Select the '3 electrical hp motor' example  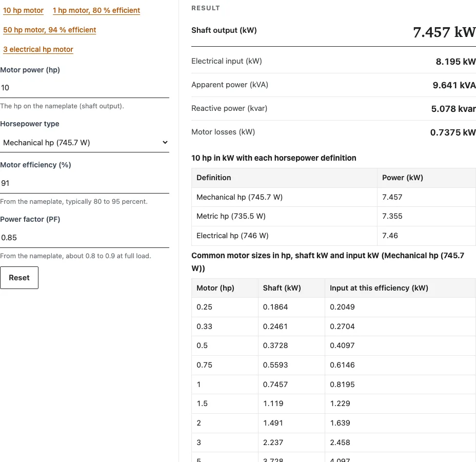[x=38, y=49]
